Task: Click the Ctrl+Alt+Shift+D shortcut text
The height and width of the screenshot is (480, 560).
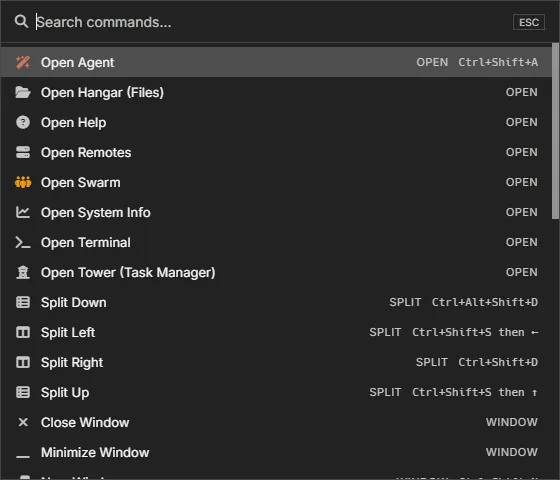Action: [x=485, y=302]
